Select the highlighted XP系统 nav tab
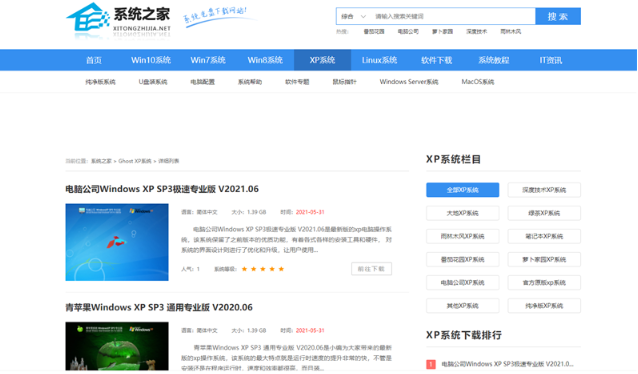 (x=322, y=60)
